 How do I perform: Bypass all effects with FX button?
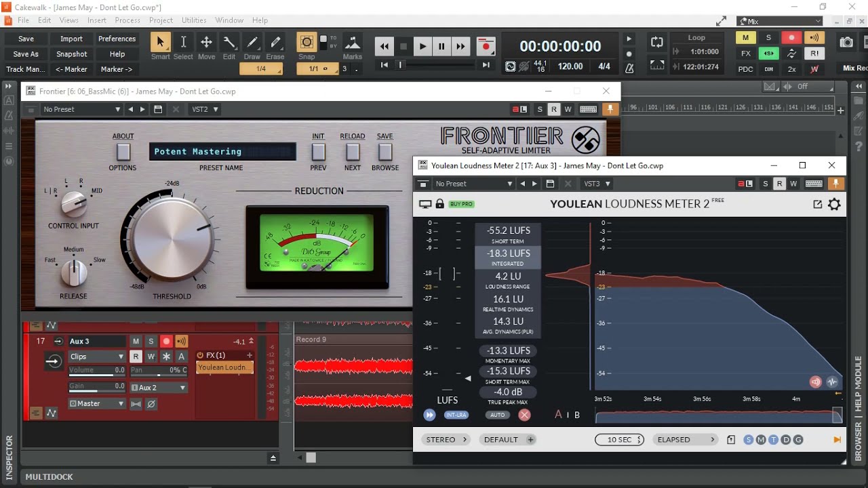pyautogui.click(x=745, y=54)
